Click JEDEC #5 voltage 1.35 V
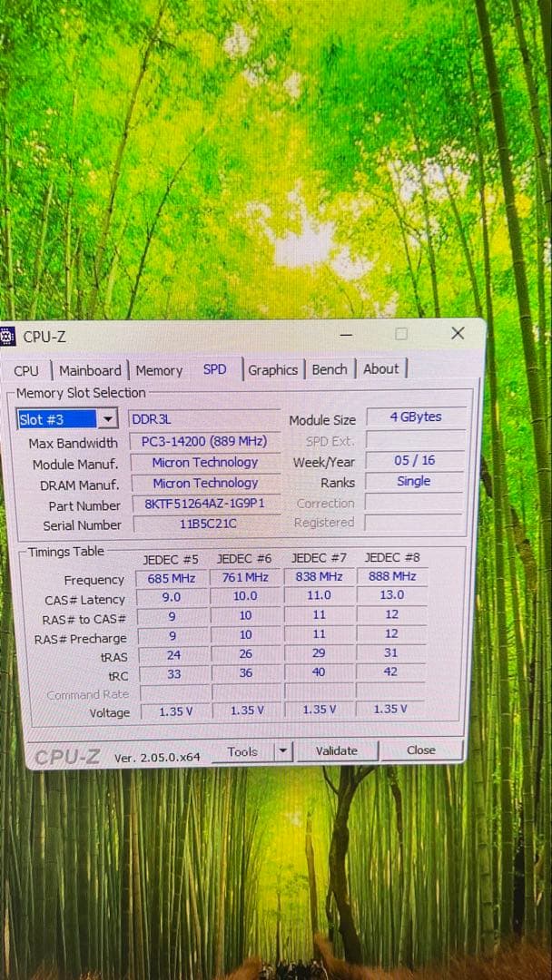The image size is (552, 980). 175,711
